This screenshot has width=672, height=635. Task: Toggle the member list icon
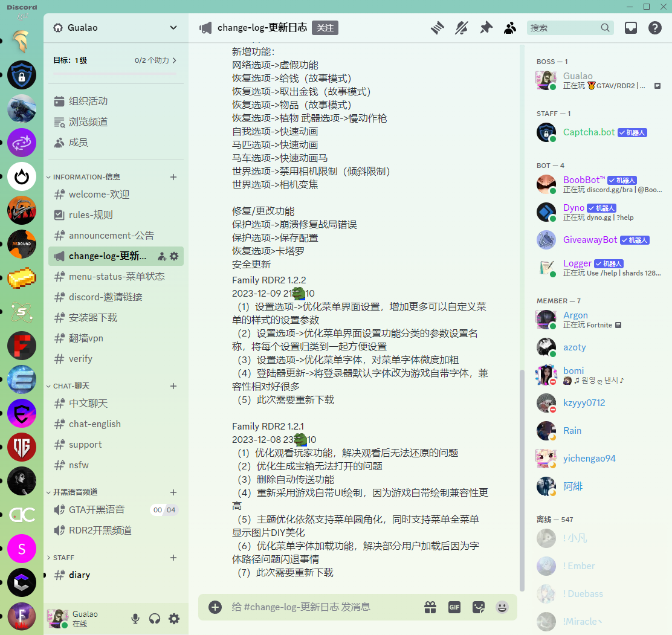point(510,28)
